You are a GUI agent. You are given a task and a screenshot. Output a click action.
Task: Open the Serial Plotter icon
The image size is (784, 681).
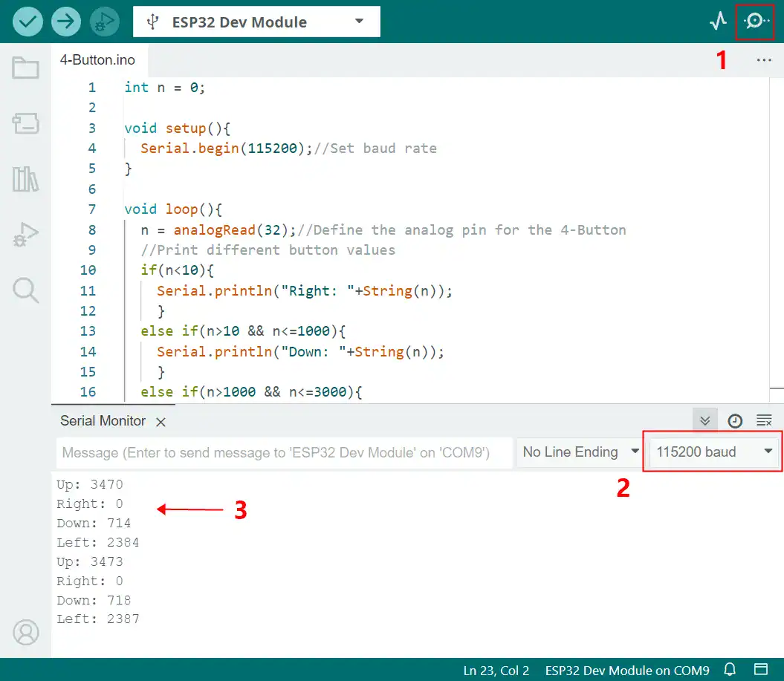pyautogui.click(x=717, y=22)
